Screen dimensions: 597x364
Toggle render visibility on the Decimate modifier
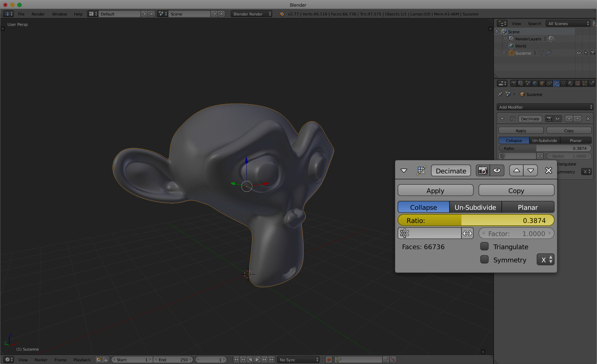[483, 170]
